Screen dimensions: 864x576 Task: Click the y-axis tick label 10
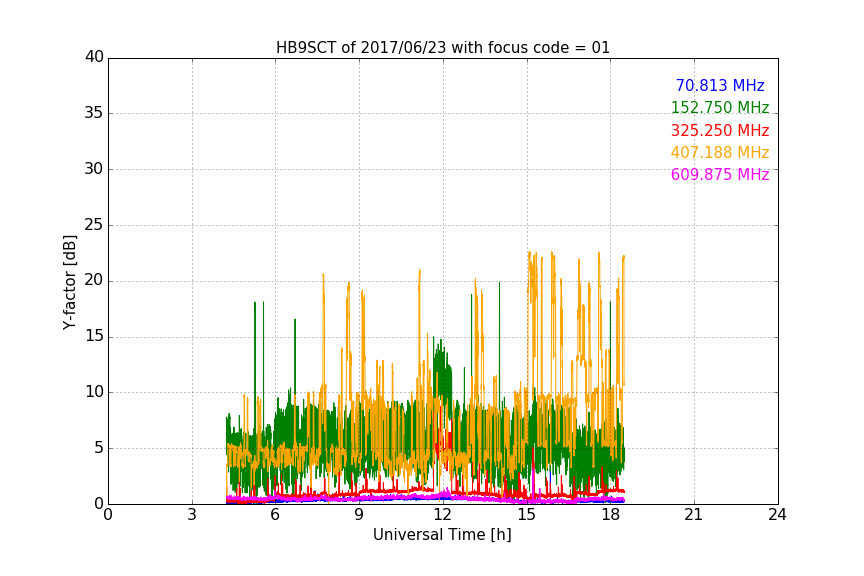click(94, 392)
